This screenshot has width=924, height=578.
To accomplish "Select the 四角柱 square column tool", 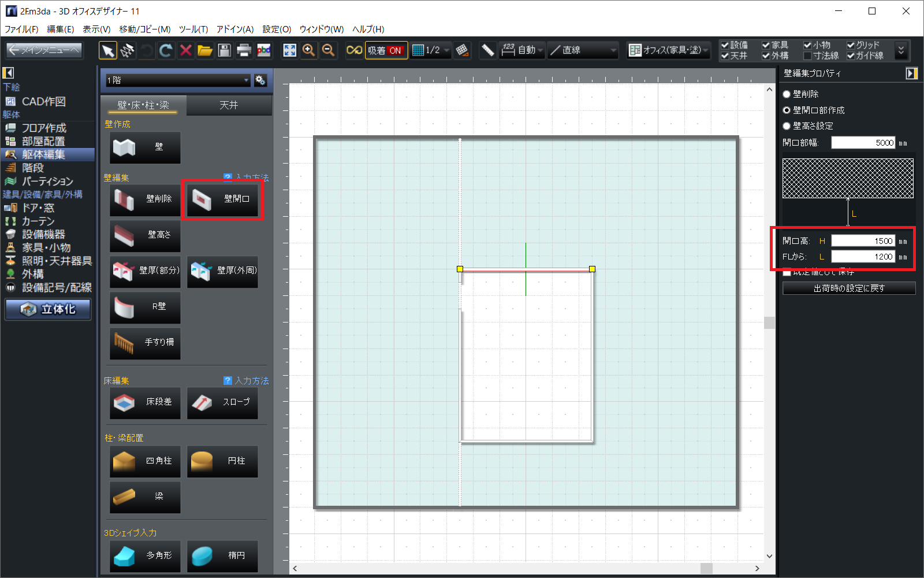I will tap(145, 461).
